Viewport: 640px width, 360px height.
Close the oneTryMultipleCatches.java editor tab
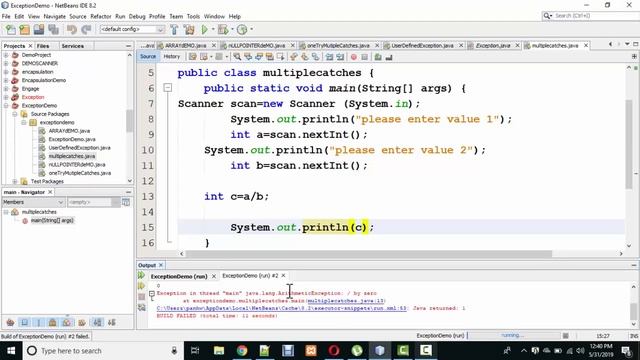pyautogui.click(x=377, y=46)
